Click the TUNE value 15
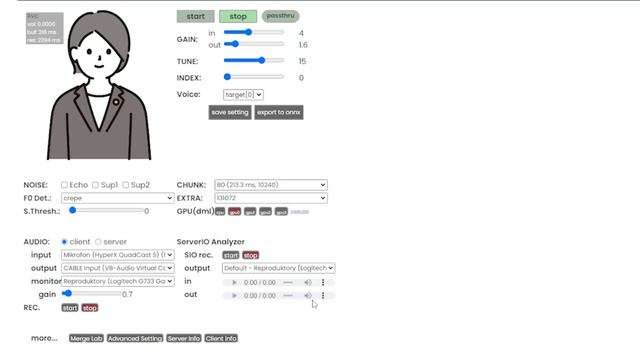The height and width of the screenshot is (360, 640). point(302,61)
